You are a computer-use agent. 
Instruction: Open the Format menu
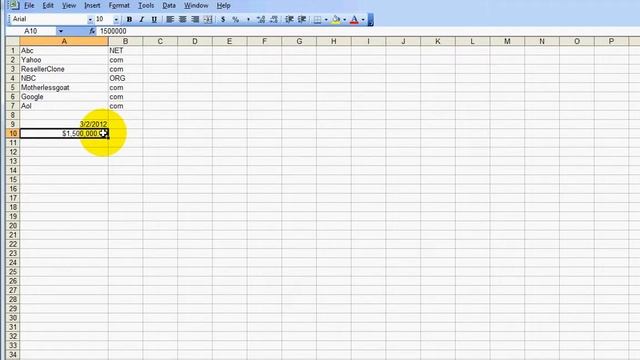(x=119, y=5)
